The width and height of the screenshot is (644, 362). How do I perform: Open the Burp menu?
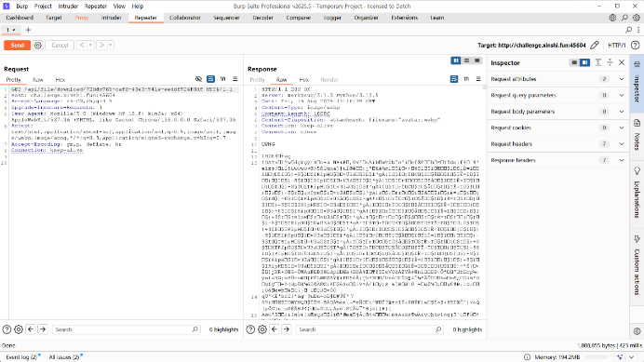point(21,7)
